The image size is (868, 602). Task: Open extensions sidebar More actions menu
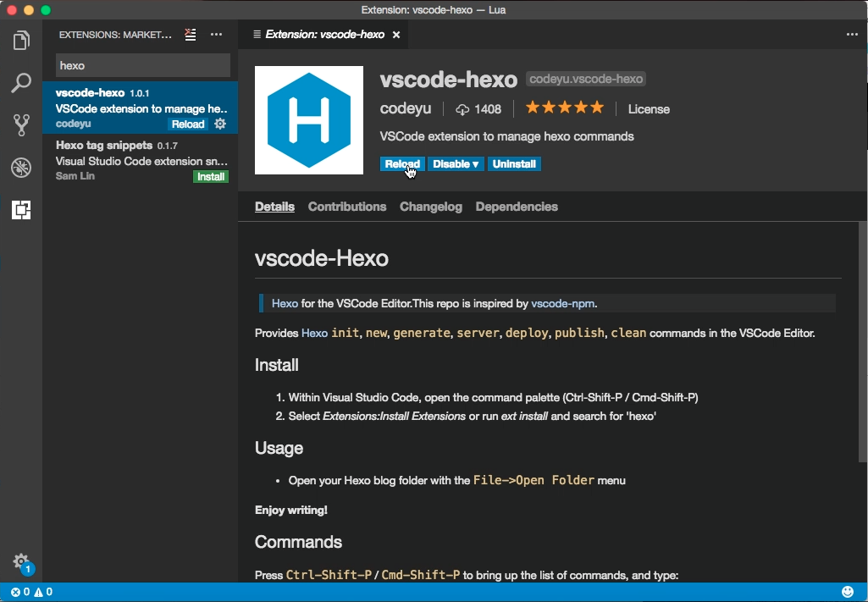[217, 35]
